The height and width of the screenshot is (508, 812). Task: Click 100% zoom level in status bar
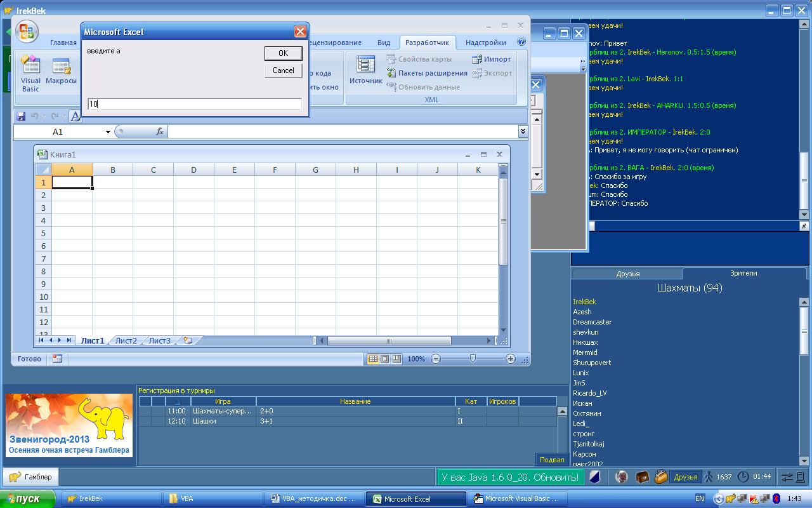(416, 359)
